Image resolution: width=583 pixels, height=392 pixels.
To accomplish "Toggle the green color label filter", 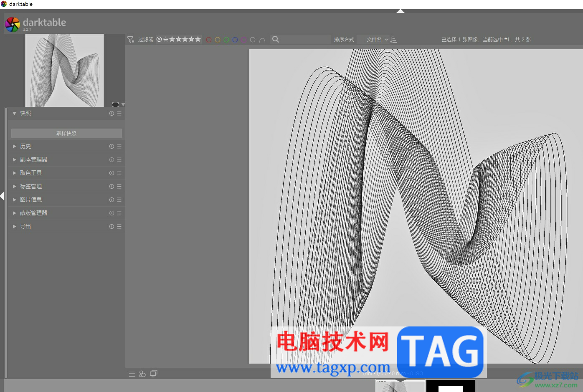I will click(226, 40).
